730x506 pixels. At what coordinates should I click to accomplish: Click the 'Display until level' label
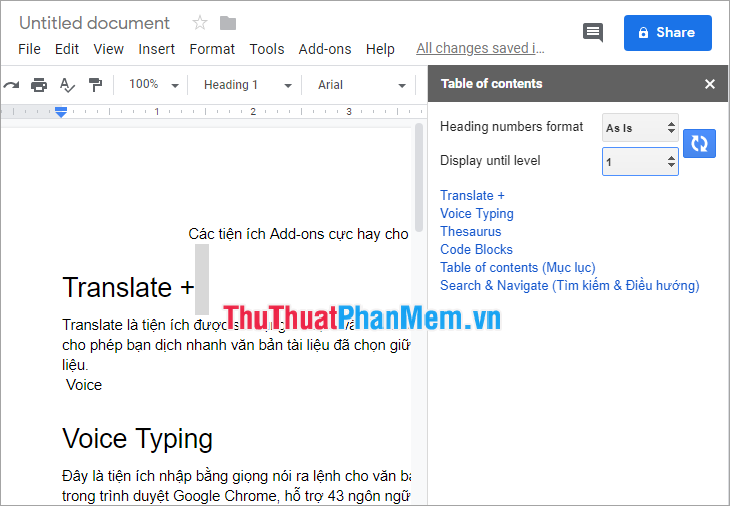(x=490, y=161)
